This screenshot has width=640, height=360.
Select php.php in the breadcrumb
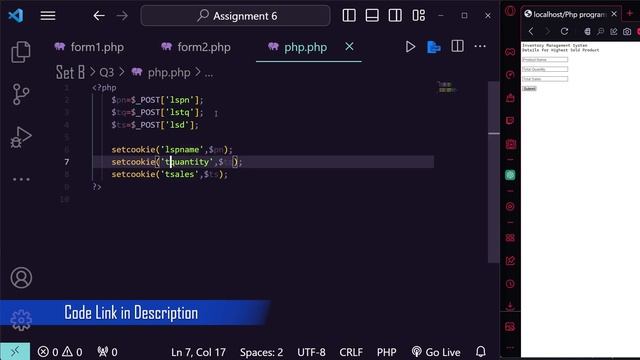click(169, 73)
